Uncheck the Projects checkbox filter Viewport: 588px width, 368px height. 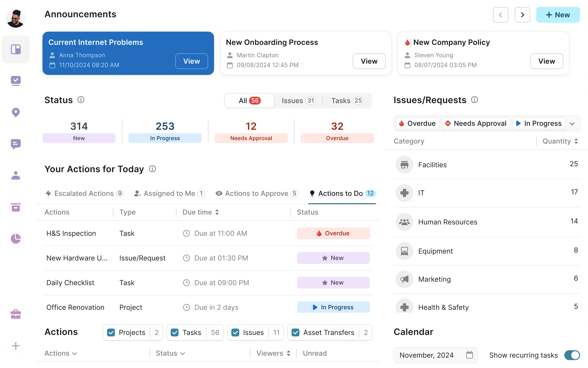click(111, 332)
